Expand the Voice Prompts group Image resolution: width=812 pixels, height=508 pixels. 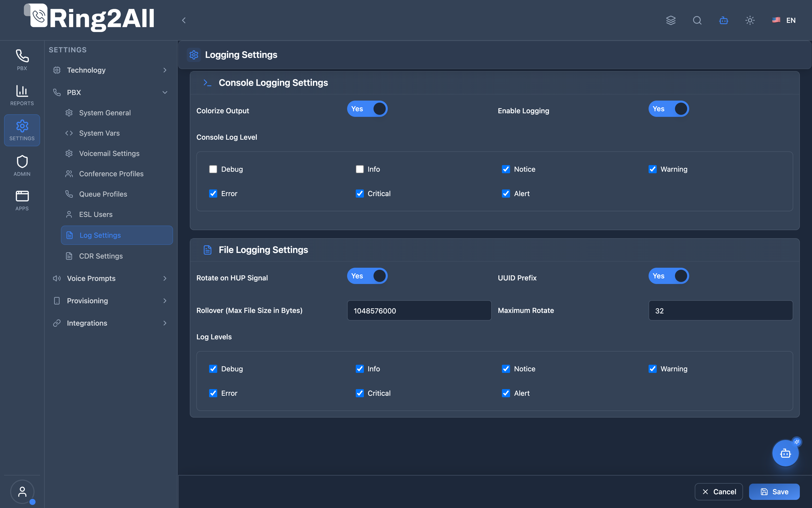tap(110, 278)
